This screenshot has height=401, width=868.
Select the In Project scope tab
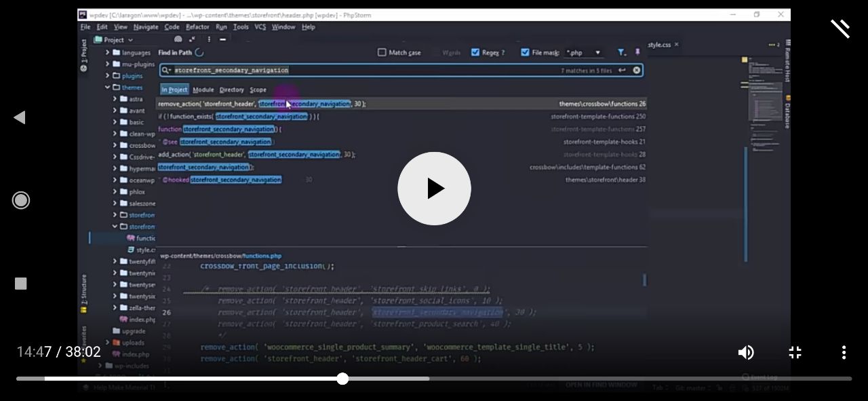pyautogui.click(x=174, y=90)
